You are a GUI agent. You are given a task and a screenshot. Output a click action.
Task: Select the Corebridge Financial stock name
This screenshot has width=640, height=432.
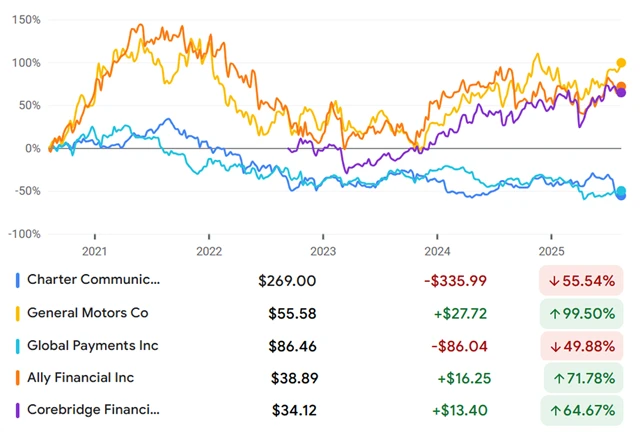point(93,409)
